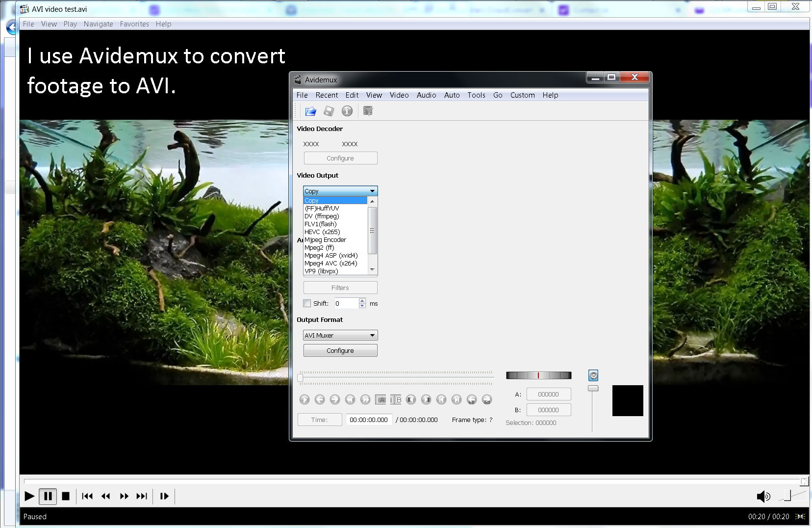Open Avidemux's video information icon
Screen dimensions: 812x528
click(x=347, y=111)
